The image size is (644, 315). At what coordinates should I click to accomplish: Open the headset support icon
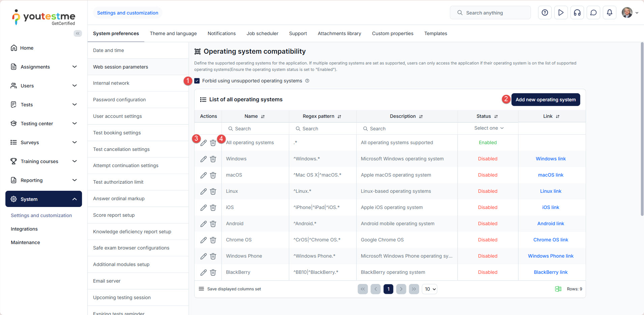click(577, 13)
